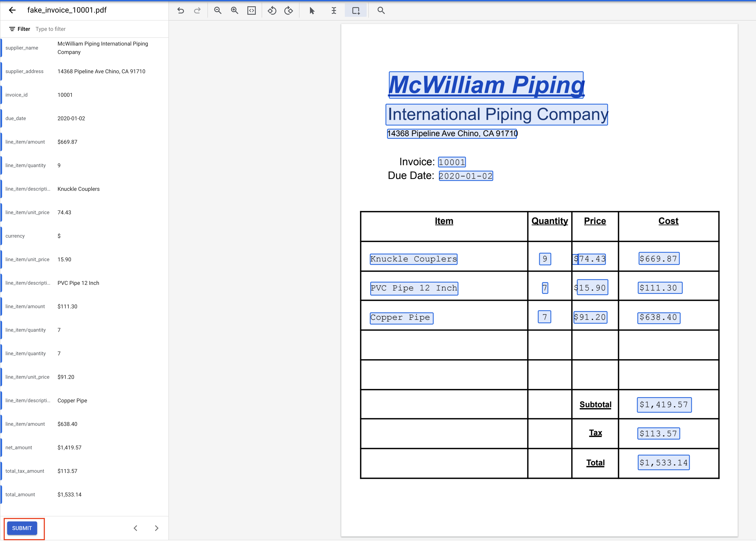Go to the previous document page
The width and height of the screenshot is (756, 542).
click(135, 528)
